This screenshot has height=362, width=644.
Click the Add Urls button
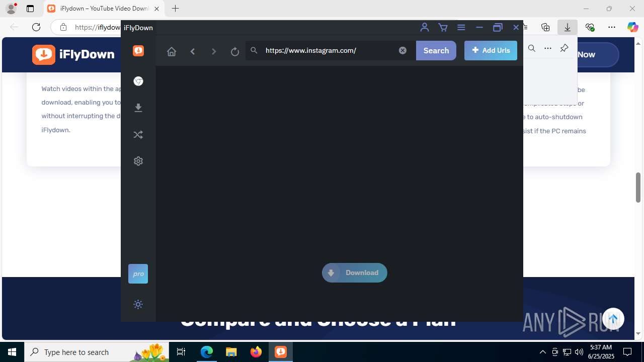[x=491, y=50]
